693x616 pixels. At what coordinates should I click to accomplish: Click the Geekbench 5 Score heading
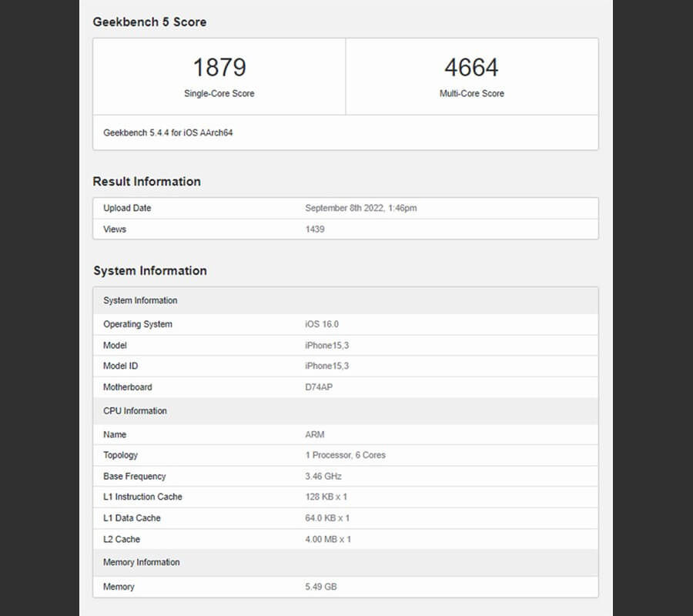pos(149,22)
